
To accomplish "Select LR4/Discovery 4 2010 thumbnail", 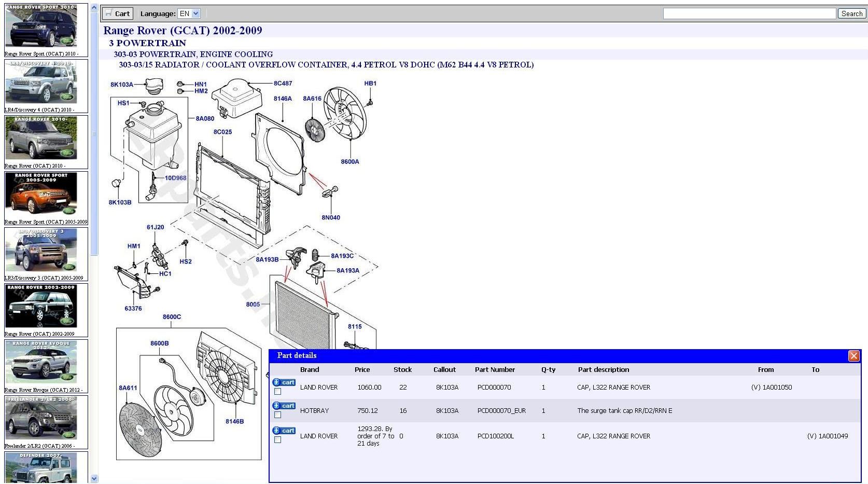I will coord(41,82).
